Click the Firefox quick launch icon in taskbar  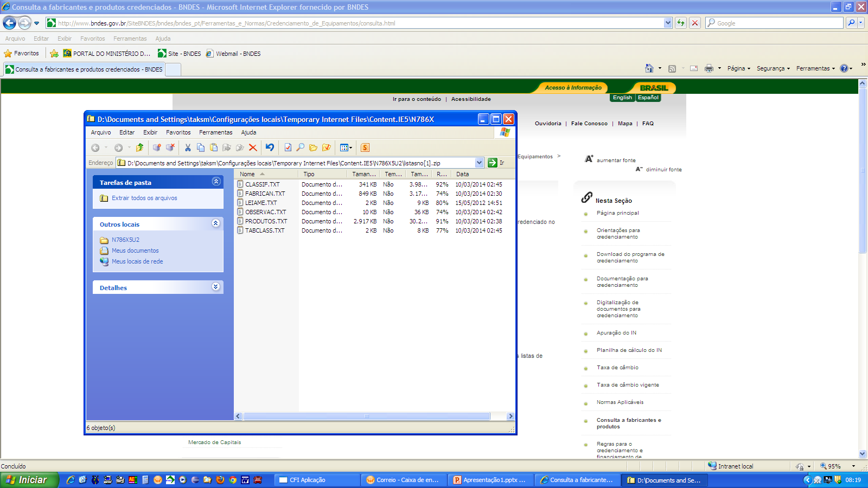pos(220,480)
